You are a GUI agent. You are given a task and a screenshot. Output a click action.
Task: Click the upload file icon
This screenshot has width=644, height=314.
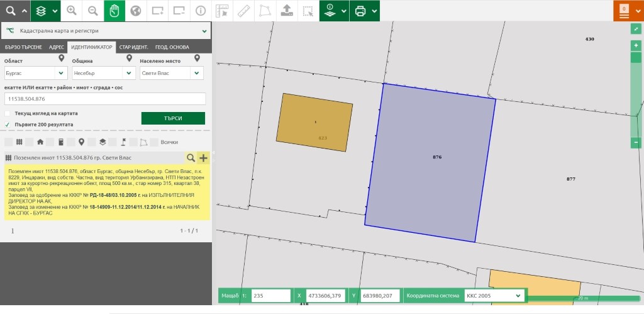(286, 11)
